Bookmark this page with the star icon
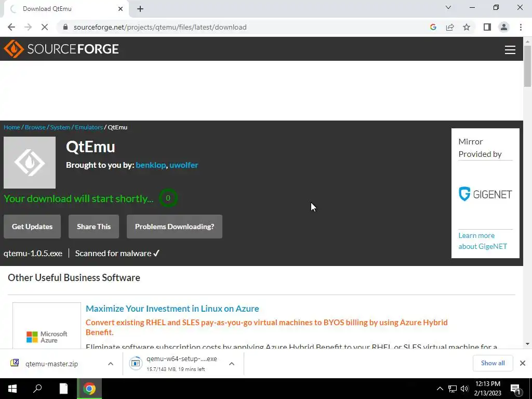532x399 pixels. [467, 27]
